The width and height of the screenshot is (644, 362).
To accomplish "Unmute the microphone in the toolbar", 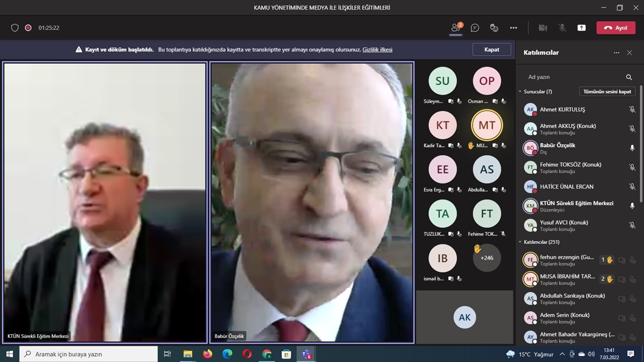I will (562, 28).
